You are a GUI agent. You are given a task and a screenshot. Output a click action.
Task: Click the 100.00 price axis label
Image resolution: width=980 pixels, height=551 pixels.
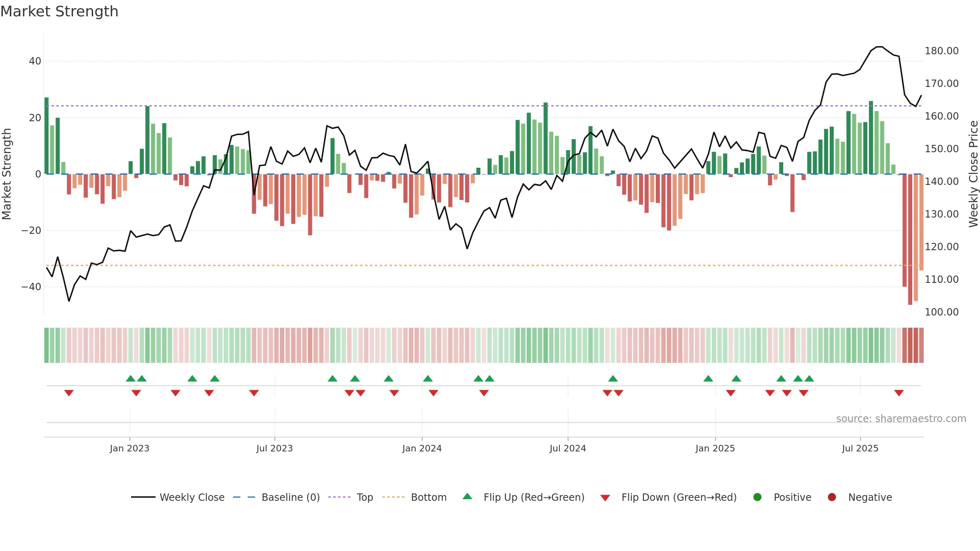pyautogui.click(x=942, y=312)
